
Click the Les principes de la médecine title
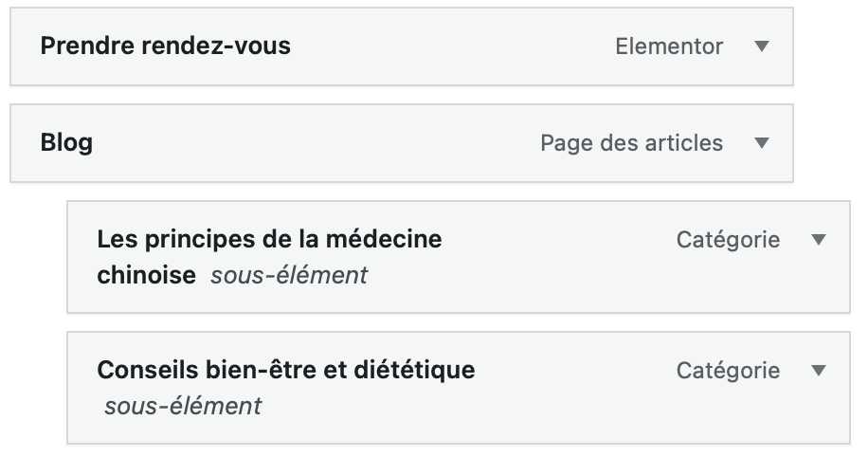(269, 240)
